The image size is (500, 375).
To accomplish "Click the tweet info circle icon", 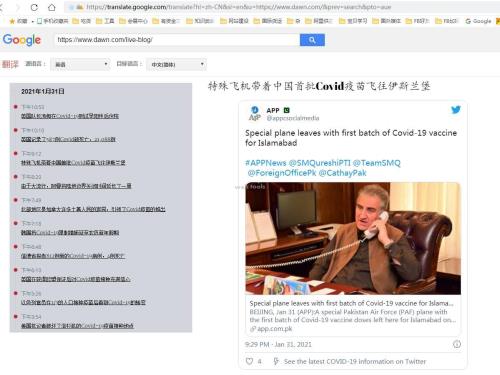I will [x=457, y=344].
